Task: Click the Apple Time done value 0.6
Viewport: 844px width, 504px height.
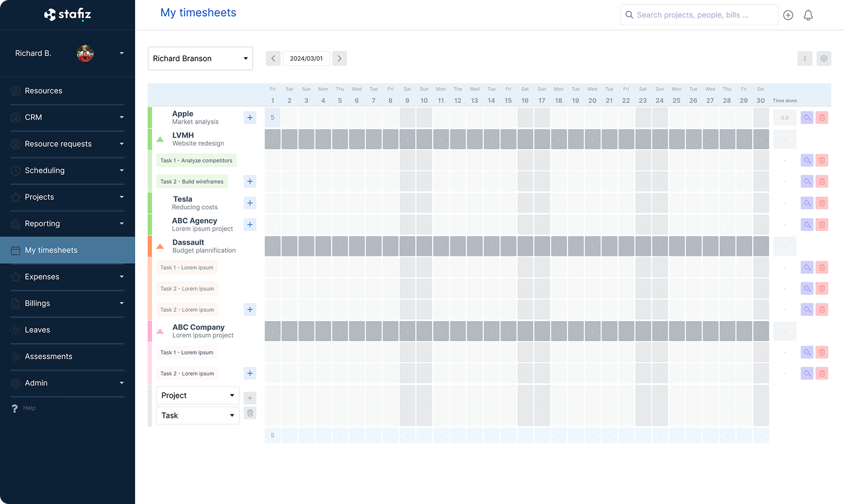Action: tap(785, 118)
